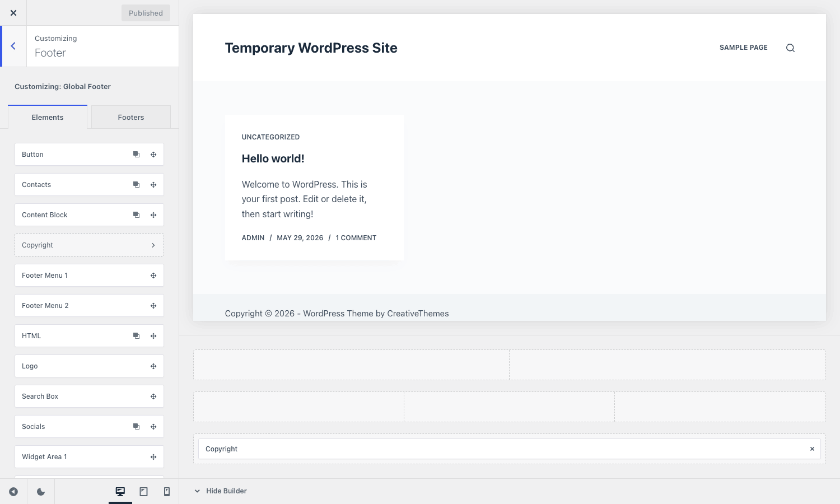Switch to tablet preview device
This screenshot has height=504, width=840.
(x=144, y=492)
